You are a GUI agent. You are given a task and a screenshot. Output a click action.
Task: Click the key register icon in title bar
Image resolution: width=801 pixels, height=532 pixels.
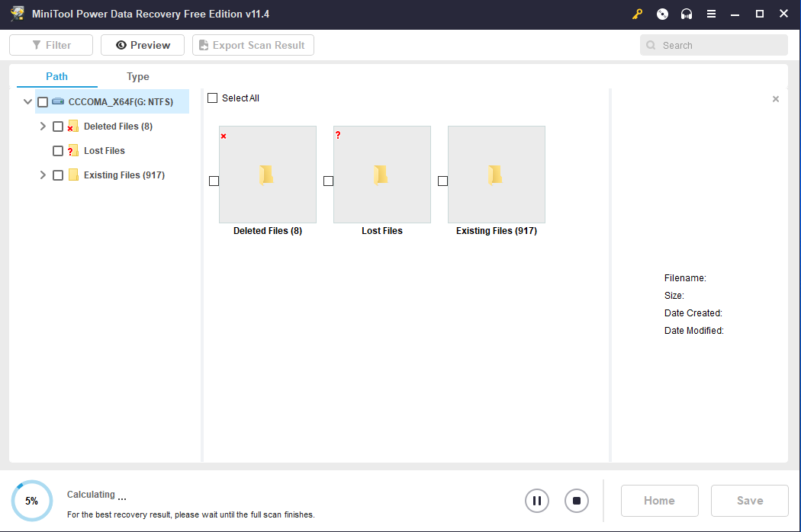[x=637, y=14]
